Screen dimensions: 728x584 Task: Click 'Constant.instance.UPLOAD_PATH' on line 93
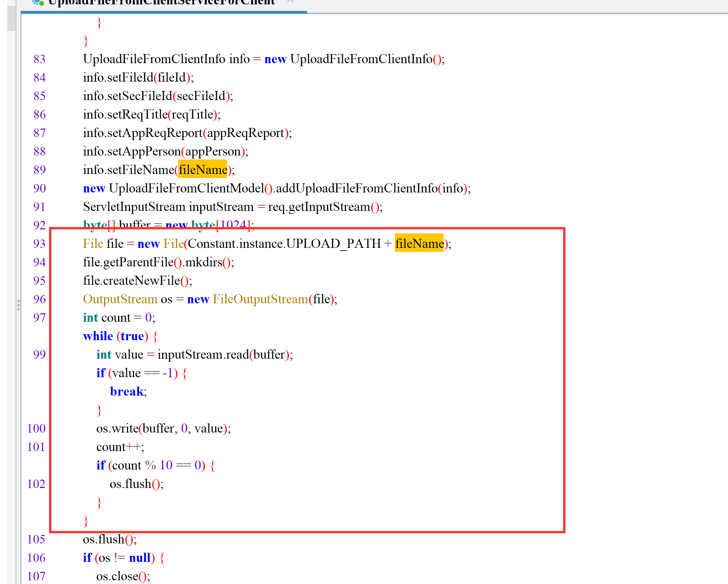(x=284, y=243)
